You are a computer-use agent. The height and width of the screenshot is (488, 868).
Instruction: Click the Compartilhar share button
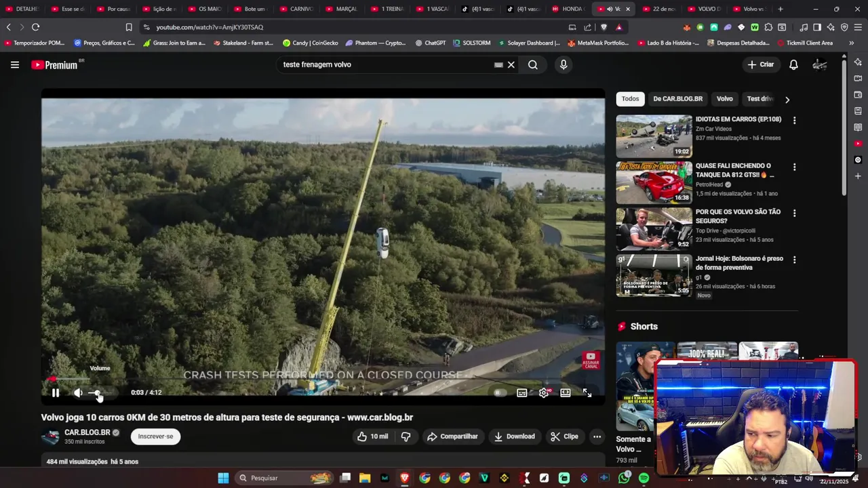pos(452,436)
